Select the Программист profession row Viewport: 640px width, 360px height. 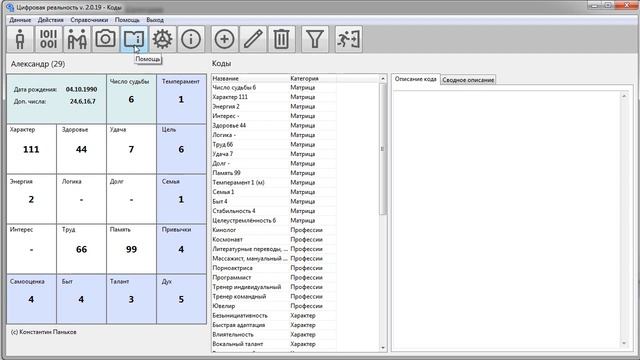pos(273,278)
